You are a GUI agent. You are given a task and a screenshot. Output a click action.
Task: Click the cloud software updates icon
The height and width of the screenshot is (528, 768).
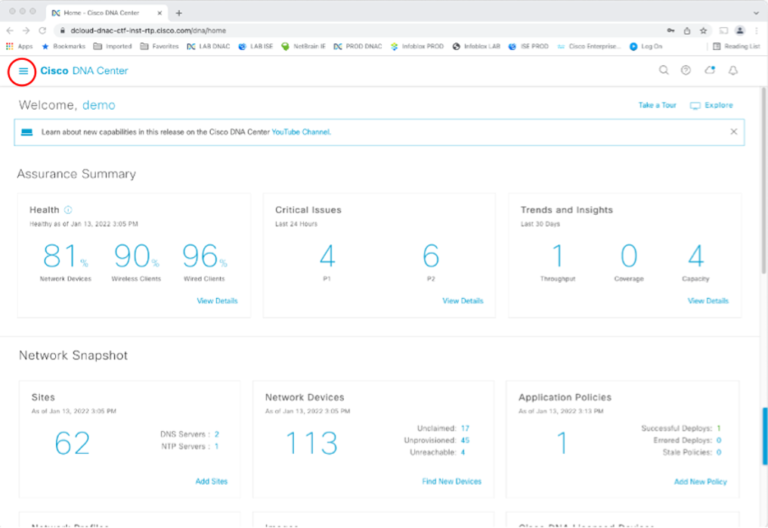710,70
